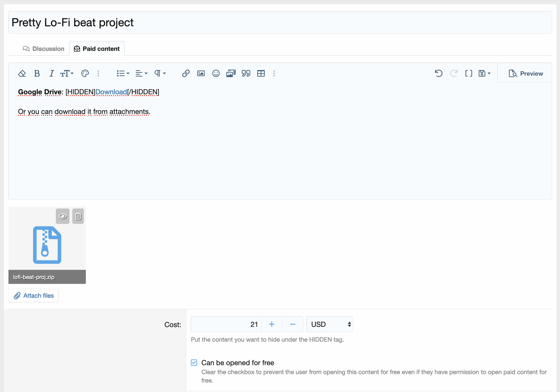The width and height of the screenshot is (560, 392).
Task: Toggle bold formatting
Action: (37, 74)
